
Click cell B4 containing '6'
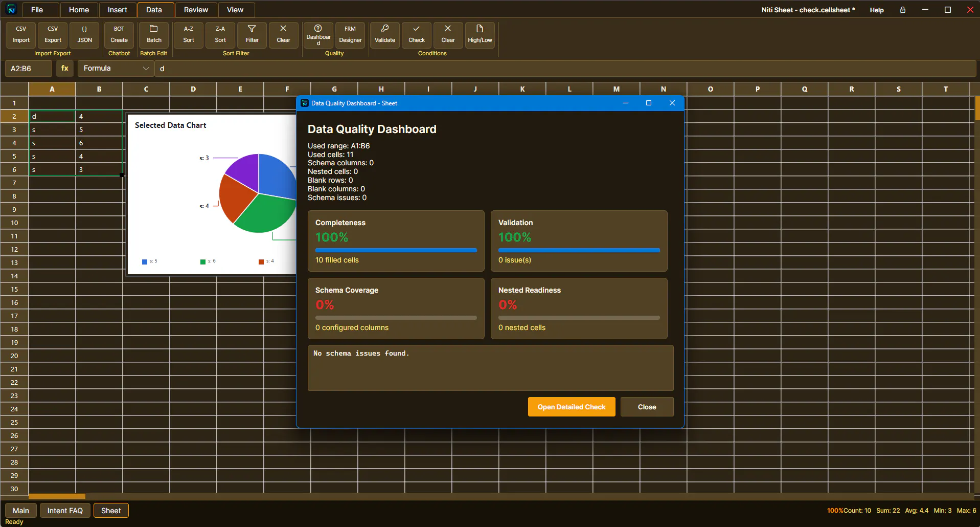click(99, 143)
